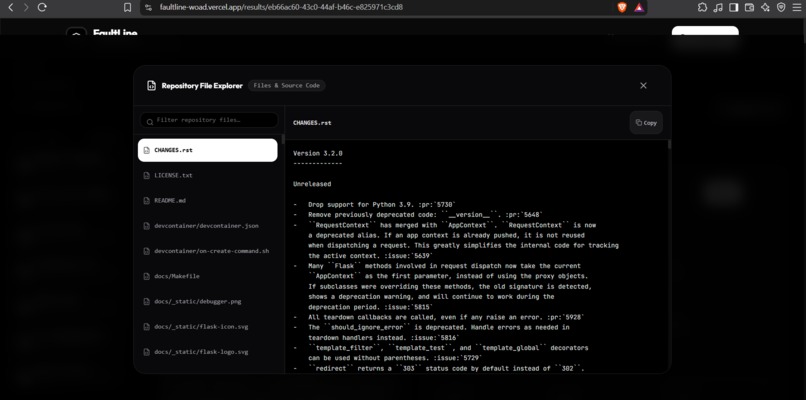Open Brave Rewards triangle icon
This screenshot has height=400, width=806.
(638, 7)
